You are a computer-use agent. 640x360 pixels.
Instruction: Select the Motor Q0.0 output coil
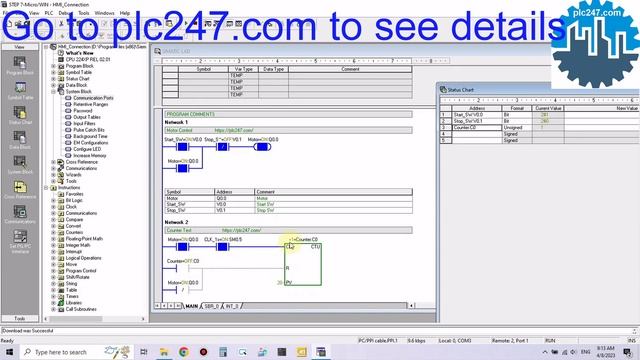262,147
